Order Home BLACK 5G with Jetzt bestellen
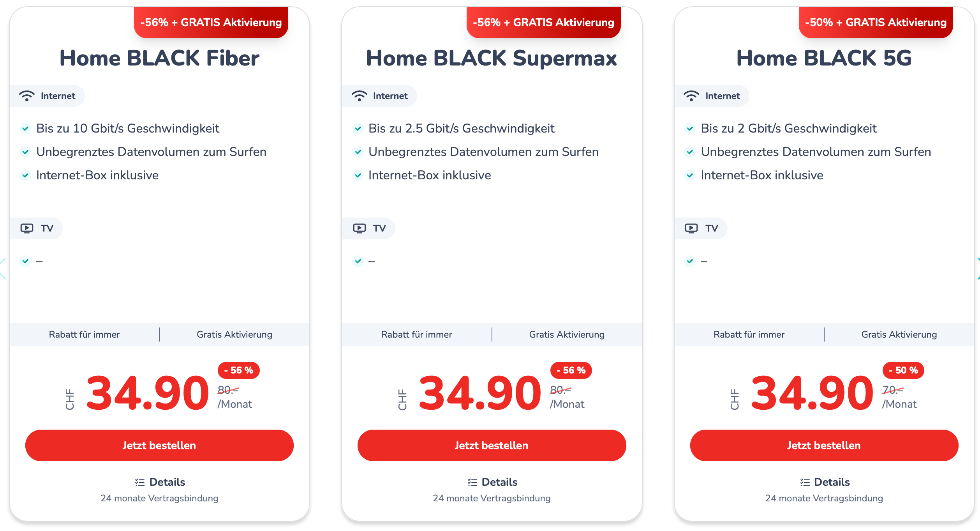The image size is (980, 531). coord(824,445)
